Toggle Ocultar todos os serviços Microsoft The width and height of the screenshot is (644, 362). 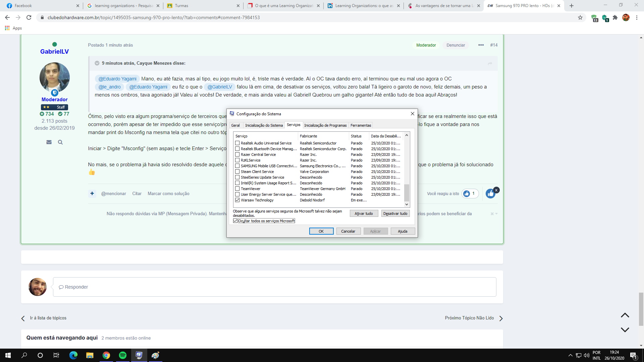pos(235,221)
